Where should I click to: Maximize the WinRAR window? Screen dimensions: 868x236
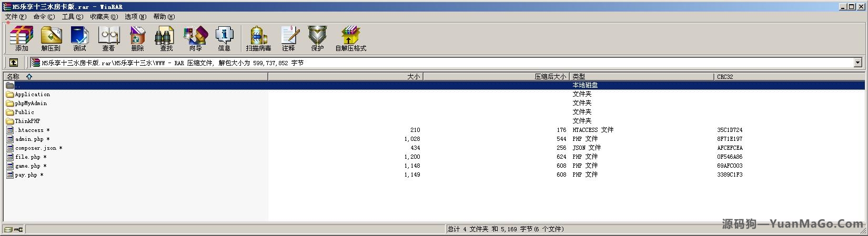click(x=852, y=7)
